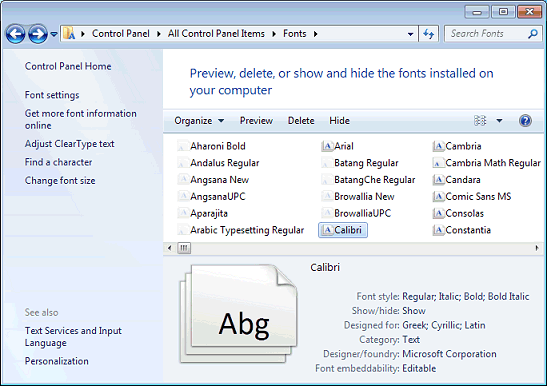Select the Andalus Regular font

(218, 163)
